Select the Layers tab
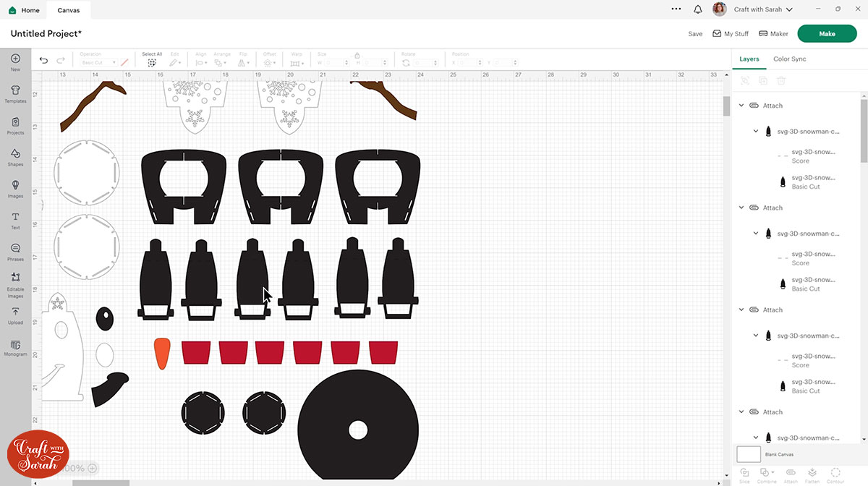The height and width of the screenshot is (486, 868). coord(749,59)
